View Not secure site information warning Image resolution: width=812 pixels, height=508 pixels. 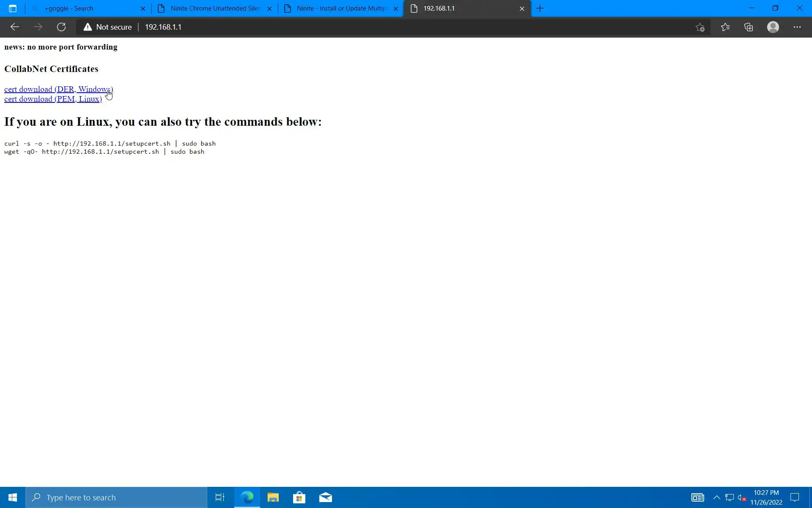(x=108, y=27)
